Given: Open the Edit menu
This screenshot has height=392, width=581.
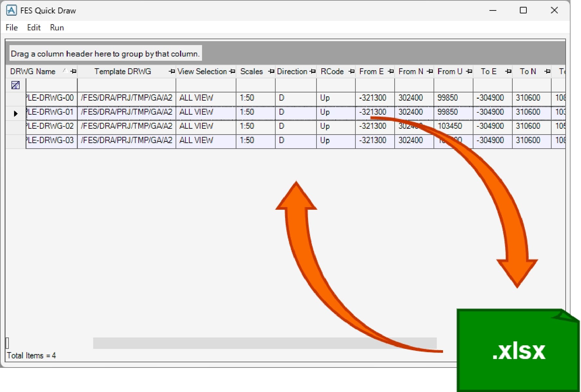Looking at the screenshot, I should pos(34,28).
